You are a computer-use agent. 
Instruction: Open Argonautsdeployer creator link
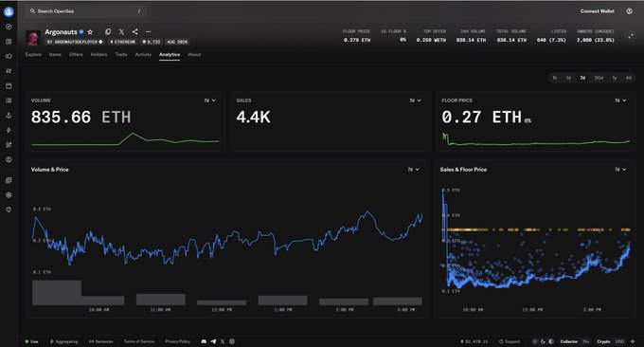coord(75,42)
